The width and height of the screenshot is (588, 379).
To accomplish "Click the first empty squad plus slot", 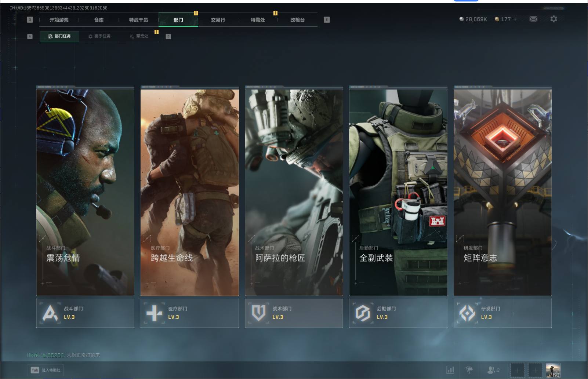I will point(517,370).
